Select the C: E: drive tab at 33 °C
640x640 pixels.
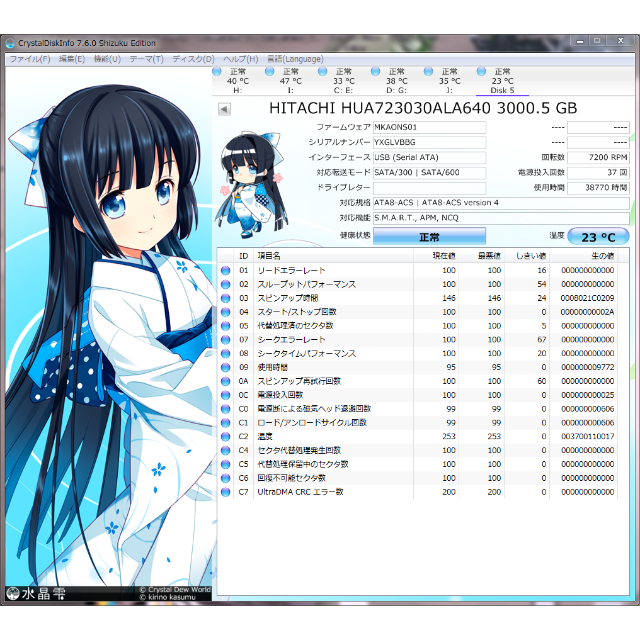pos(344,81)
